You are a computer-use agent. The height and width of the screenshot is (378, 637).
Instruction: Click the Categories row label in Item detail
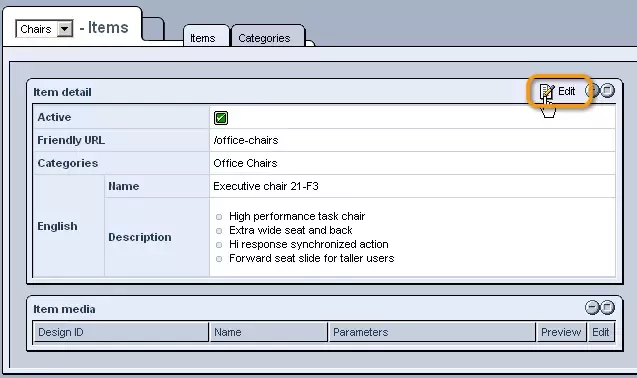click(68, 163)
